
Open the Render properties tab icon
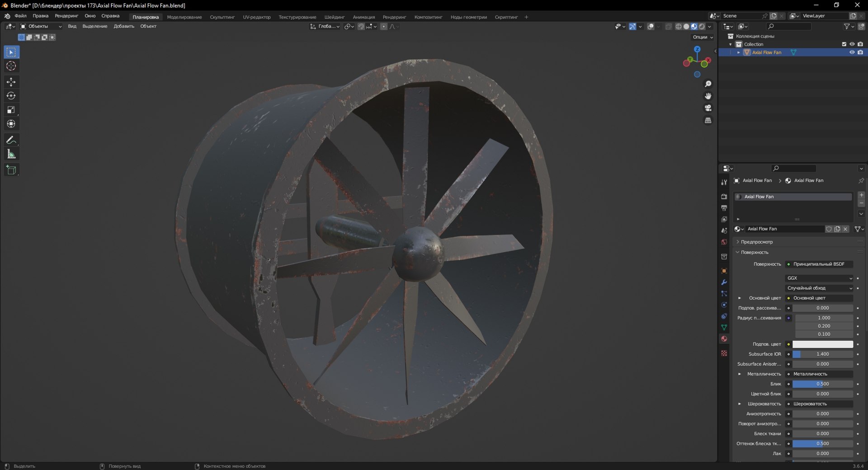point(724,197)
